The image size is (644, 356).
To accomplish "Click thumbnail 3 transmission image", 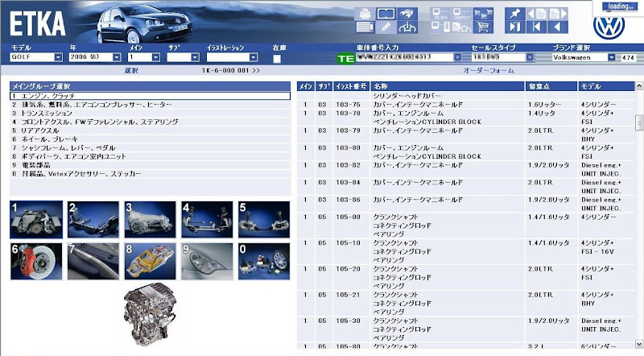I will pyautogui.click(x=150, y=220).
